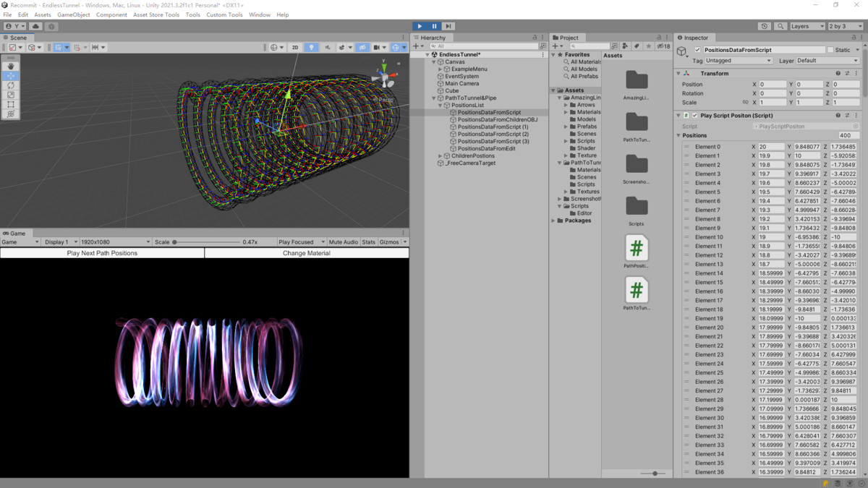The width and height of the screenshot is (868, 488).
Task: Toggle 2D view mode in Scene
Action: pos(294,48)
